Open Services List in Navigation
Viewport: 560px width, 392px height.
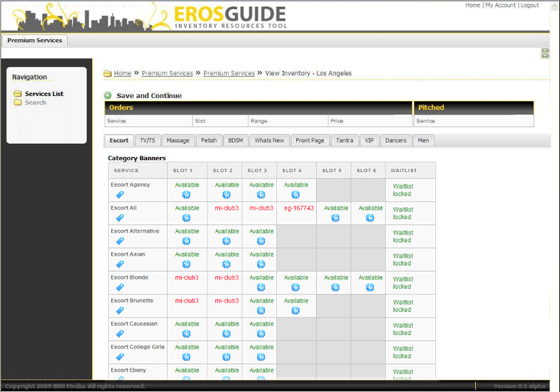pyautogui.click(x=44, y=94)
